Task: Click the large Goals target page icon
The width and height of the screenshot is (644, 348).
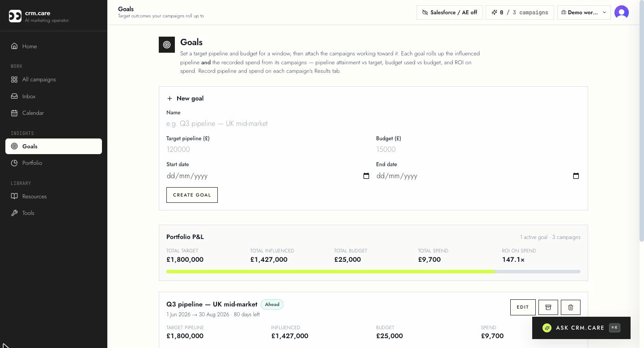Action: click(167, 45)
